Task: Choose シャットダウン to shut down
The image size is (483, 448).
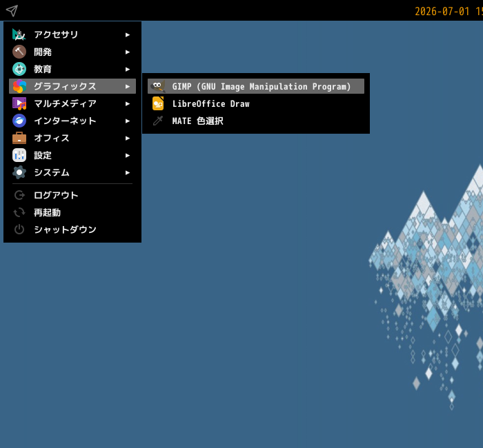Action: coord(72,230)
